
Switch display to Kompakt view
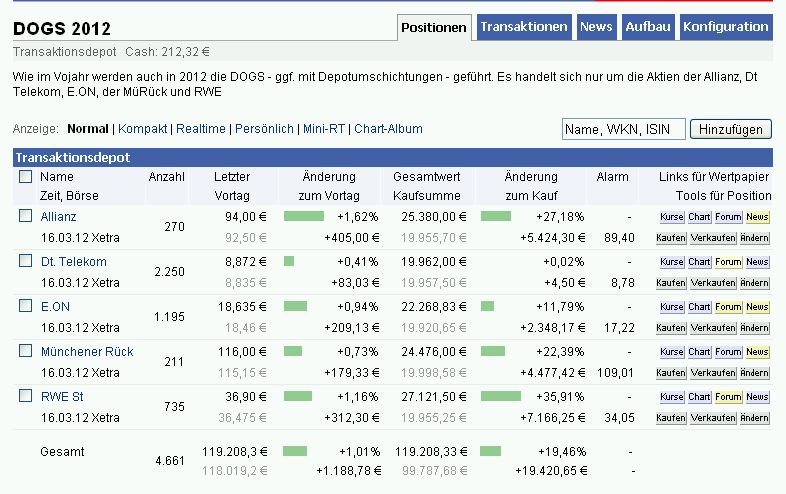click(x=144, y=129)
